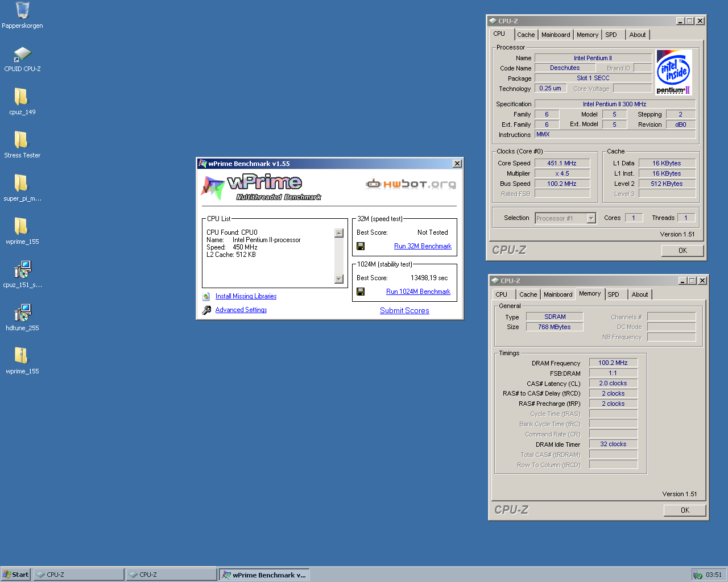728x582 pixels.
Task: Select the wprime_155 folder icon
Action: coord(21,226)
